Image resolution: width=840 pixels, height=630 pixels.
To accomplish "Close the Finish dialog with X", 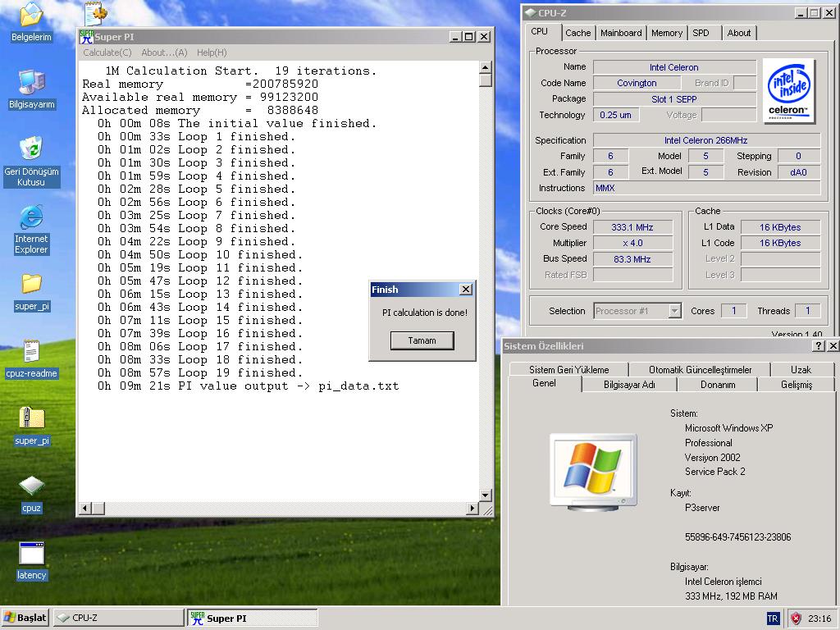I will pyautogui.click(x=466, y=290).
